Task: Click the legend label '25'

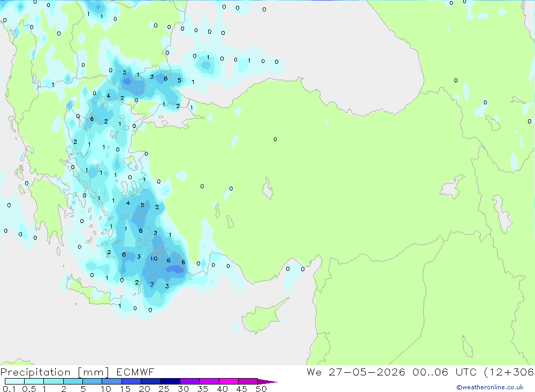Action: click(x=164, y=389)
